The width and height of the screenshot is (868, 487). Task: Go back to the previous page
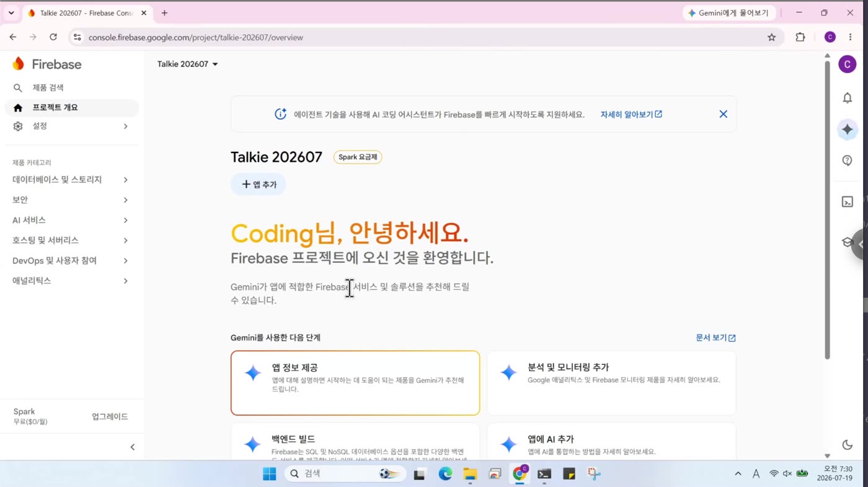pyautogui.click(x=13, y=37)
